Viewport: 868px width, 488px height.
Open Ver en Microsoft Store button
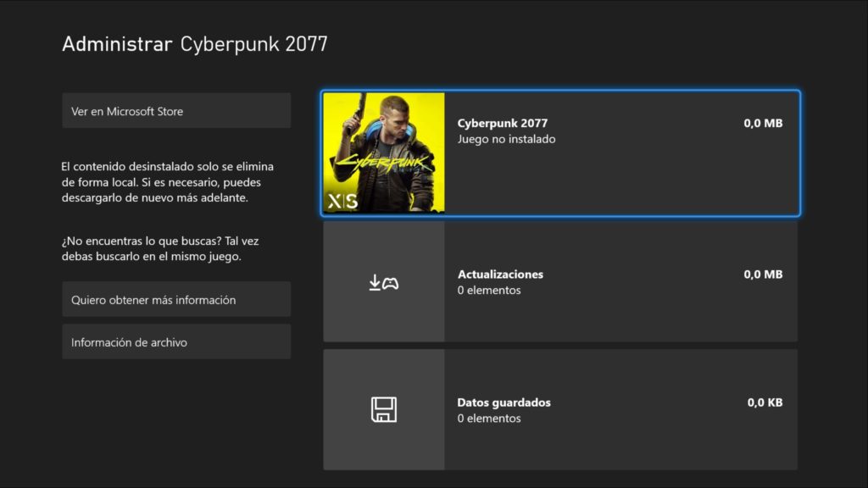pyautogui.click(x=176, y=111)
